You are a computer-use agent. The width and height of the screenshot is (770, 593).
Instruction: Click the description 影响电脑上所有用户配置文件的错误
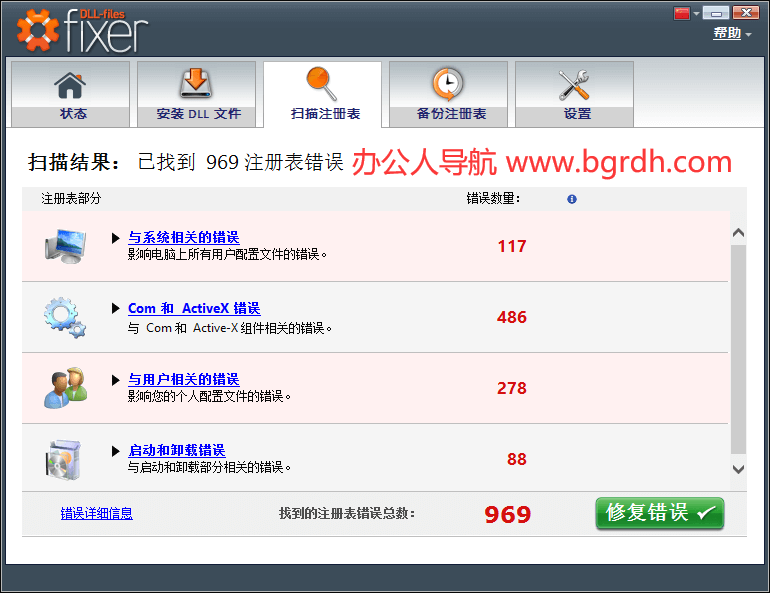[227, 254]
